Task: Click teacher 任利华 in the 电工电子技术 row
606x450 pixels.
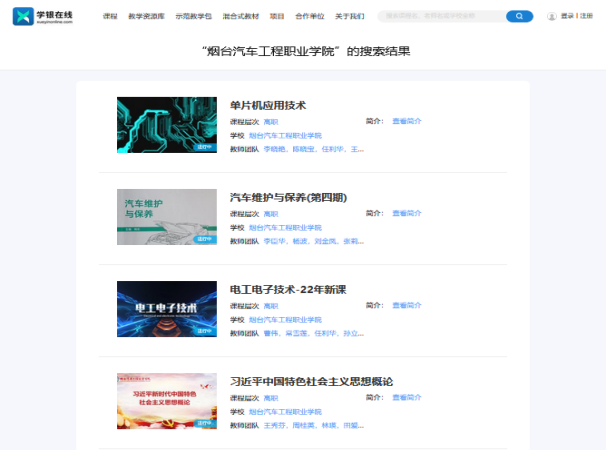Action: [325, 333]
